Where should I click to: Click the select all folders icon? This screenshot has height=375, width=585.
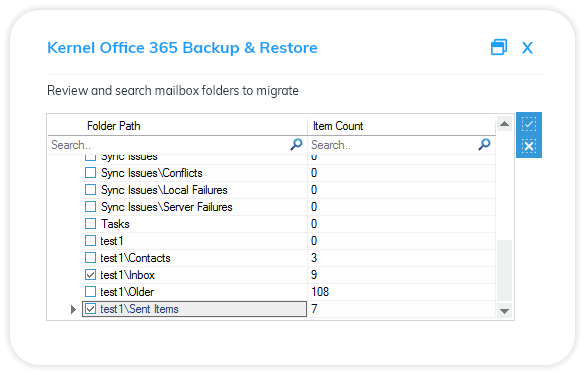(529, 124)
